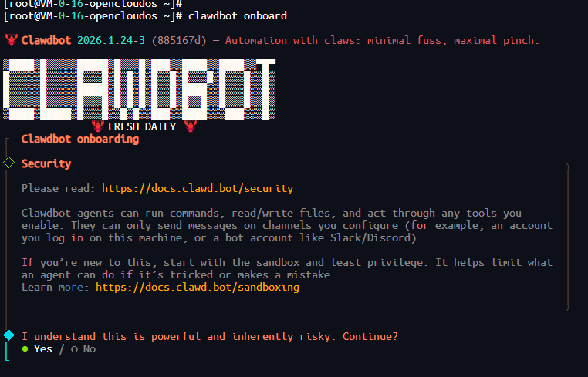Click the typed command clawdbot onboard
588x377 pixels.
[238, 15]
